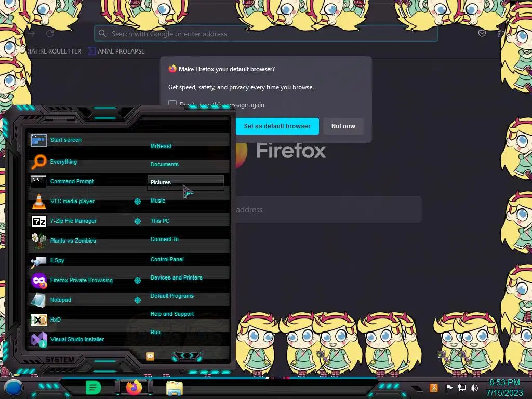The width and height of the screenshot is (532, 399).
Task: Click Set as default browser button
Action: coord(277,126)
